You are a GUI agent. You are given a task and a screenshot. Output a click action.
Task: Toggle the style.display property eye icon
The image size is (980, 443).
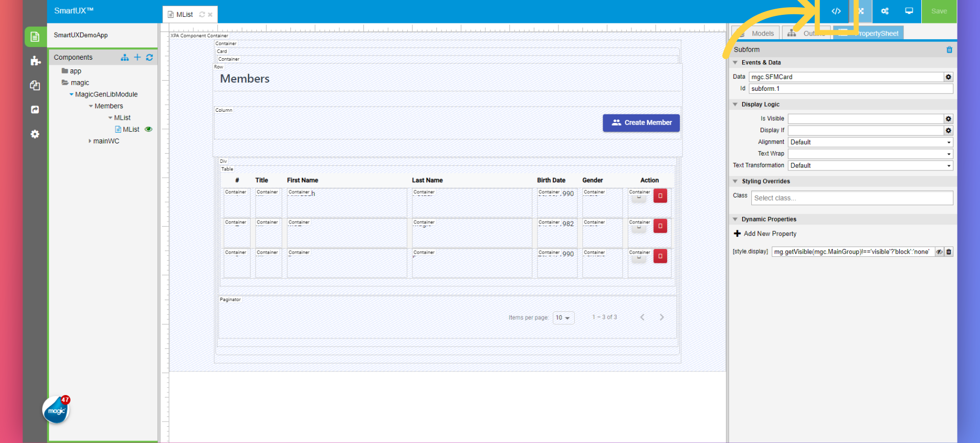click(939, 252)
